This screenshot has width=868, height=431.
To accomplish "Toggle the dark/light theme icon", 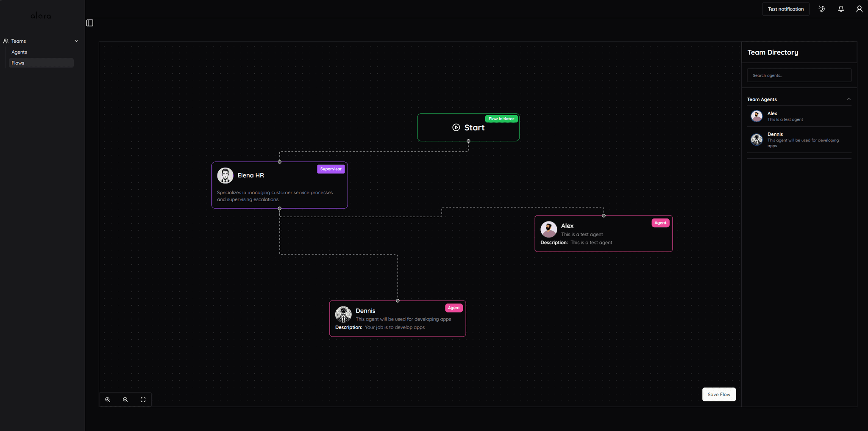I will (x=822, y=9).
